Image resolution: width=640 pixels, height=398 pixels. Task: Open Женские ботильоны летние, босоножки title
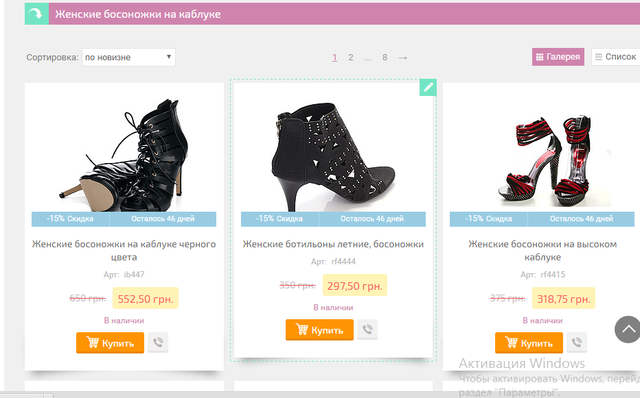pyautogui.click(x=333, y=244)
